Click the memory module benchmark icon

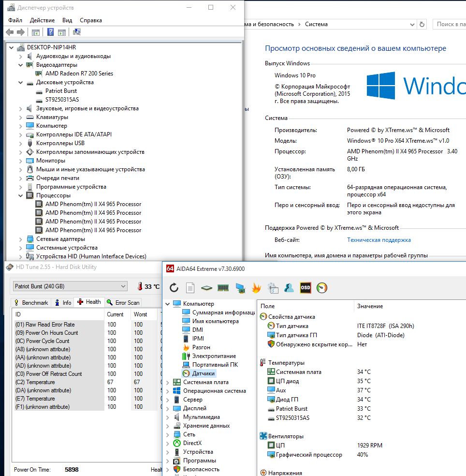(223, 288)
